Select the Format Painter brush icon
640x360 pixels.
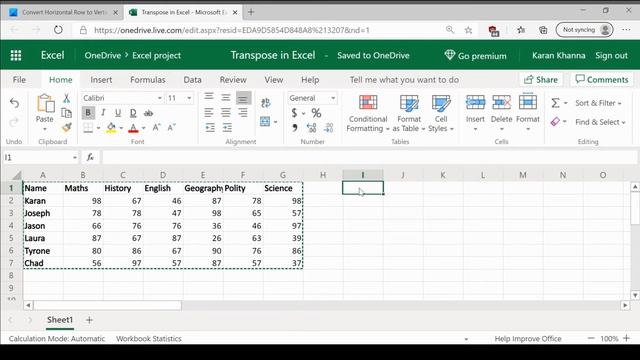tap(67, 128)
